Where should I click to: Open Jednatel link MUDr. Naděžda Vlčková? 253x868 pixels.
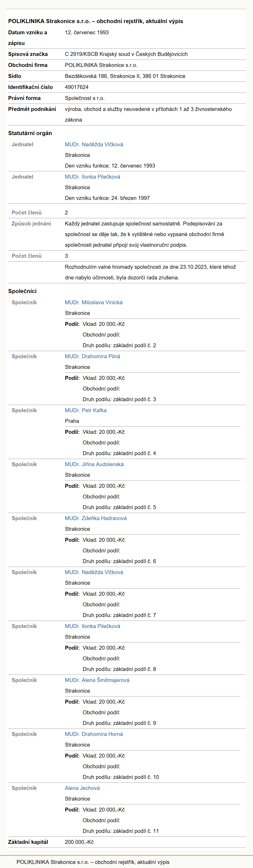click(94, 144)
